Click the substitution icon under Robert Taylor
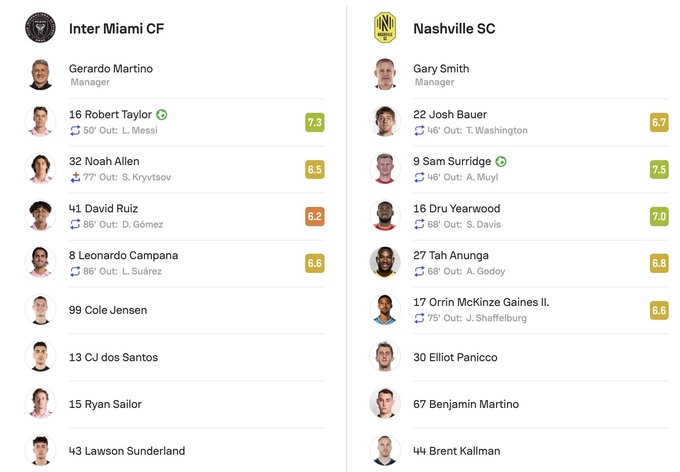This screenshot has height=472, width=680. pyautogui.click(x=75, y=131)
